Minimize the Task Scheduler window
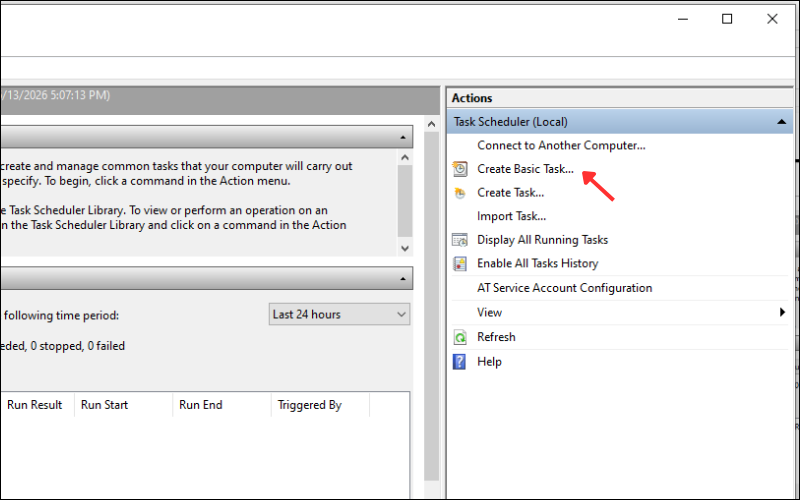 [x=683, y=19]
